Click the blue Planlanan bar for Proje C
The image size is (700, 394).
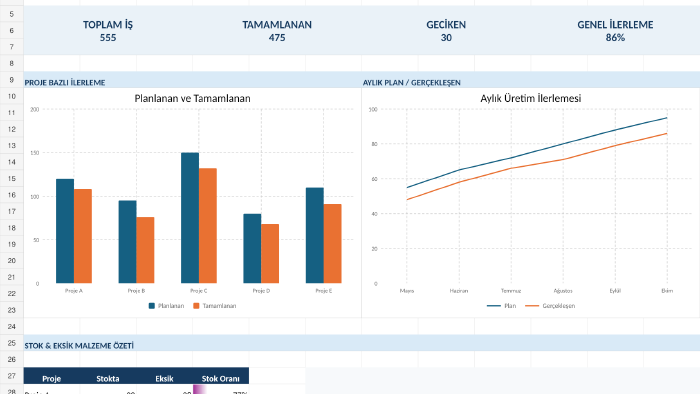pyautogui.click(x=190, y=218)
